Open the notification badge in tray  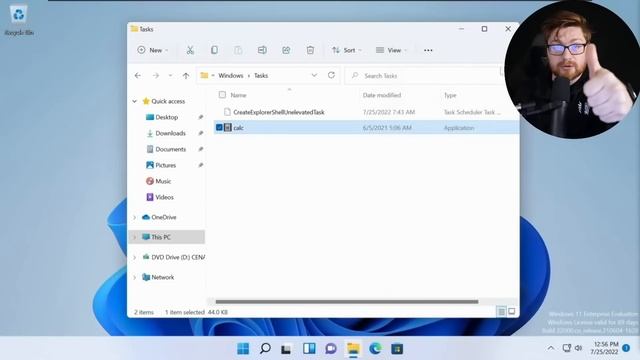[626, 348]
